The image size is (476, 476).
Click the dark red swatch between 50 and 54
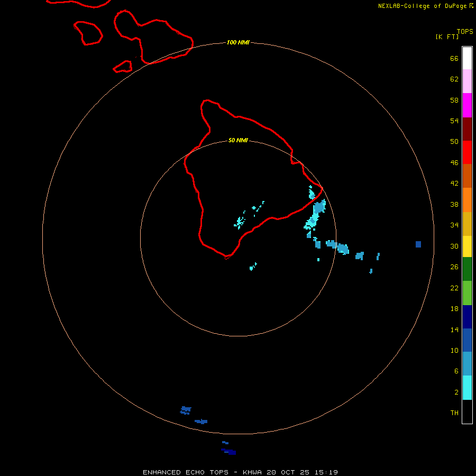(467, 129)
